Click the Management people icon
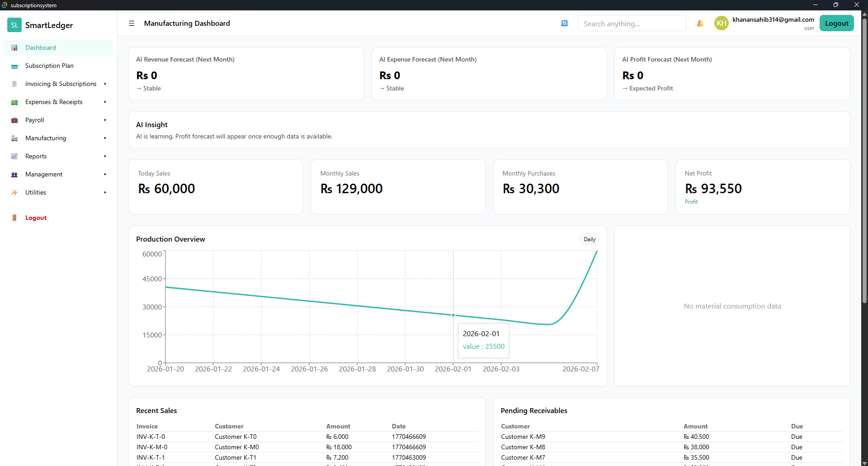This screenshot has height=466, width=868. click(14, 175)
